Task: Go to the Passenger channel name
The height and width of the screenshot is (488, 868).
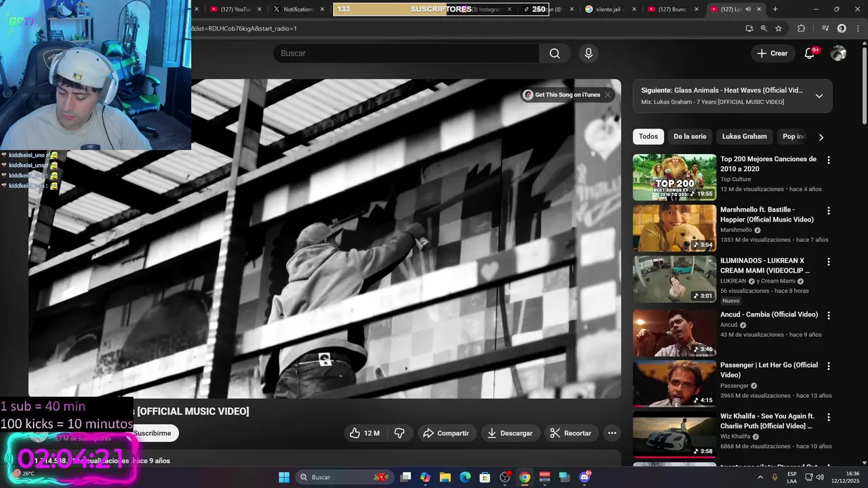Action: coord(734,386)
